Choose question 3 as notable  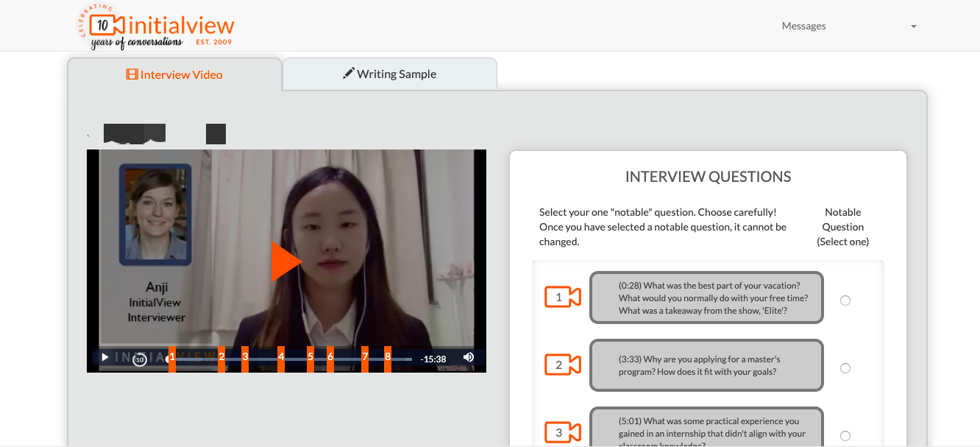click(x=845, y=435)
